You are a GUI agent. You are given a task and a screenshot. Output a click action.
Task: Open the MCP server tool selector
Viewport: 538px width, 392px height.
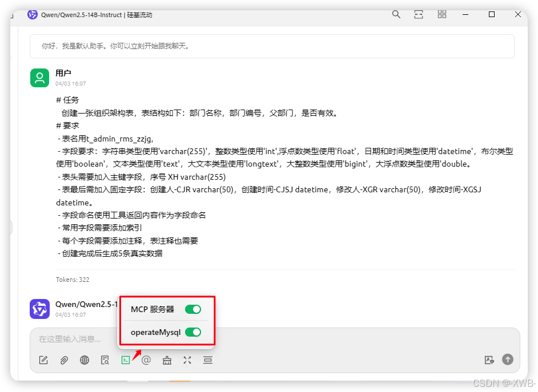[x=126, y=360]
